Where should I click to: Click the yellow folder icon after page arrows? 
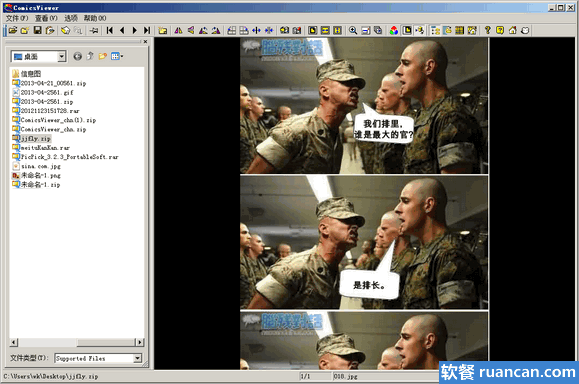162,30
